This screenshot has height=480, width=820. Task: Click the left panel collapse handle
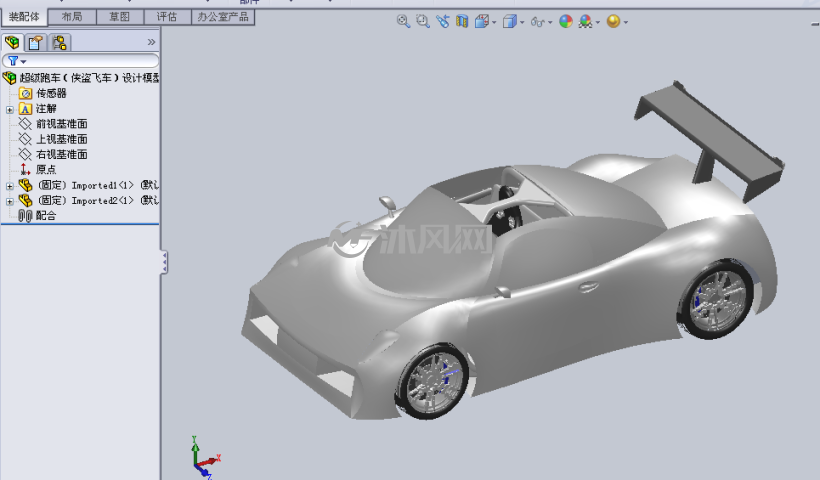point(164,262)
